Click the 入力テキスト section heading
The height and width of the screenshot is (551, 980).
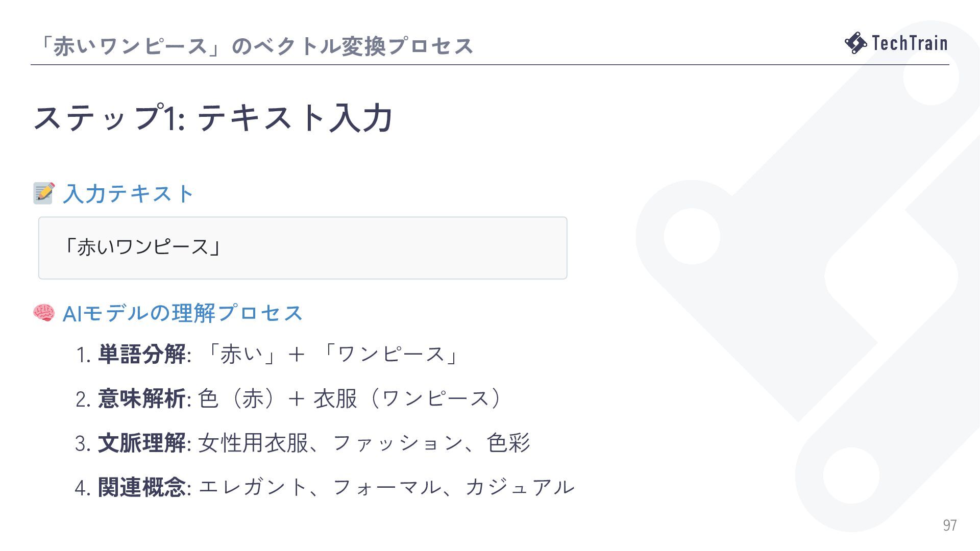coord(128,194)
